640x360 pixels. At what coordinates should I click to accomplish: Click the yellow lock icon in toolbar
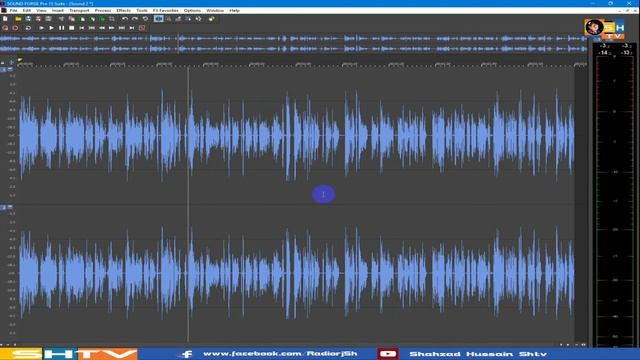pyautogui.click(x=211, y=19)
